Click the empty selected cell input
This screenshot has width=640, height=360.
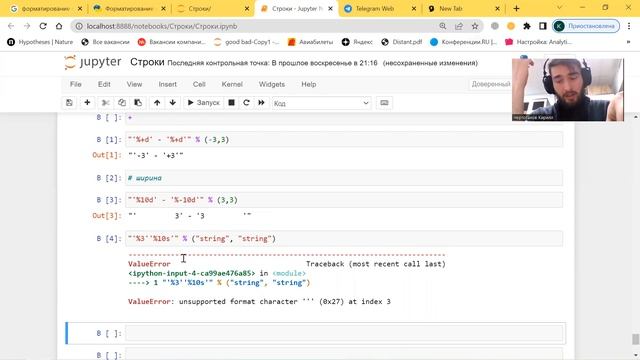(344, 333)
